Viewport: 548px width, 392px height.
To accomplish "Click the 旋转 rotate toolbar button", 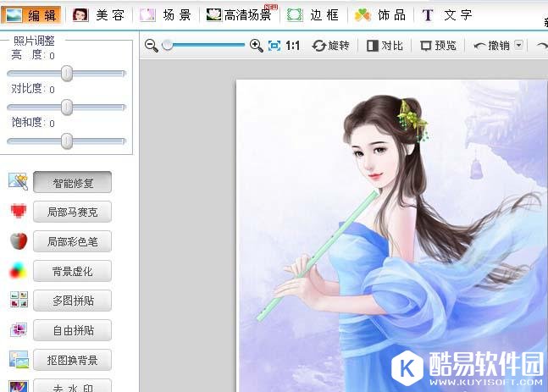I will tap(330, 46).
